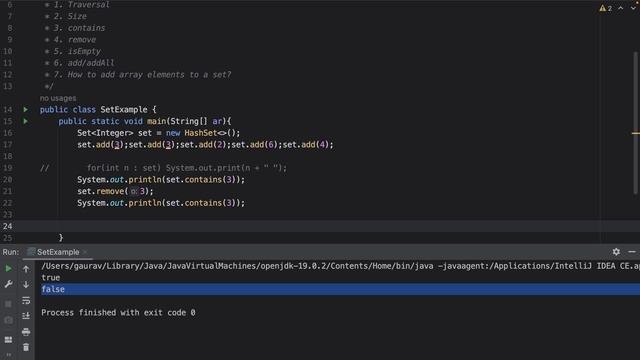This screenshot has height=360, width=640.
Task: Click the green Rerun SetExample play button
Action: [x=8, y=269]
